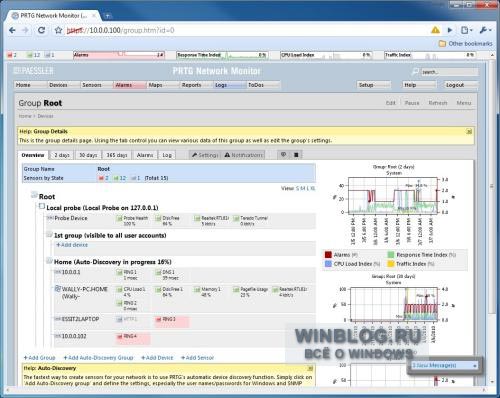Click the yellow security warning triangle icon
This screenshot has width=500, height=398.
click(435, 30)
